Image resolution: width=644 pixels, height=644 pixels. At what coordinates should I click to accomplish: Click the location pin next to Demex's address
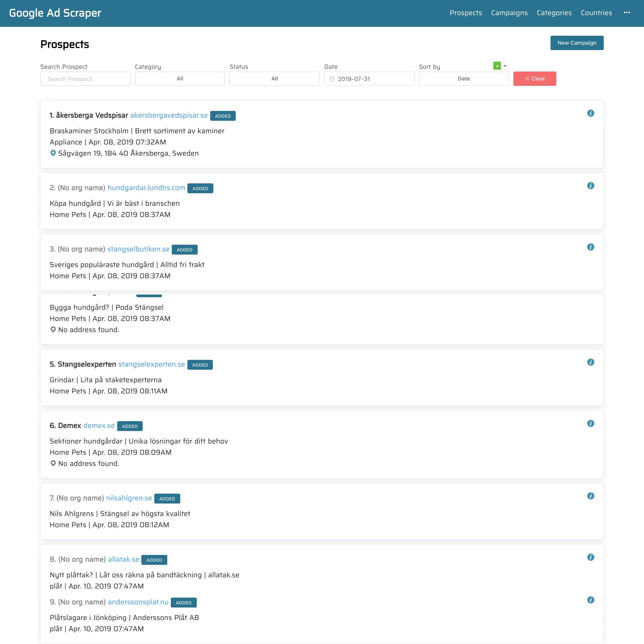53,463
